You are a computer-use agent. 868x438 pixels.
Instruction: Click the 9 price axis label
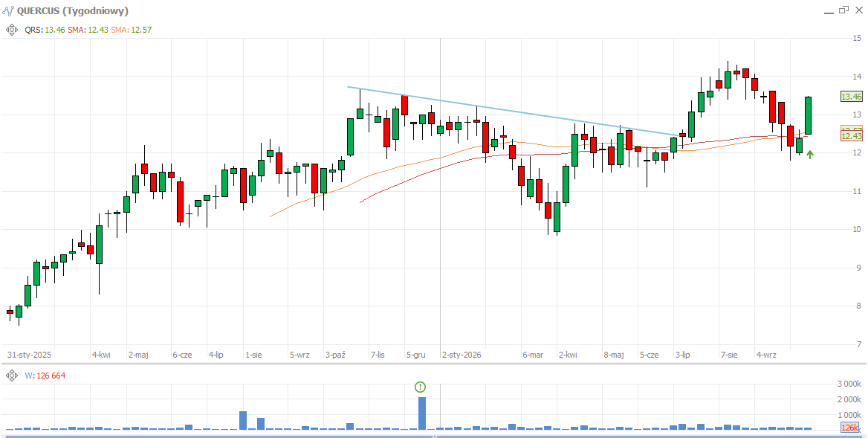858,268
